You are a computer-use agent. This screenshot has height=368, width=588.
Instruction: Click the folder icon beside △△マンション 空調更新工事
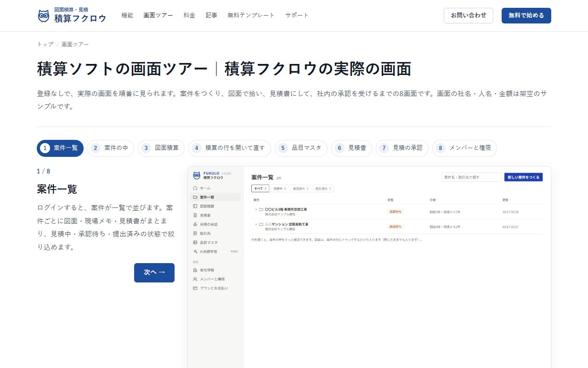(261, 224)
